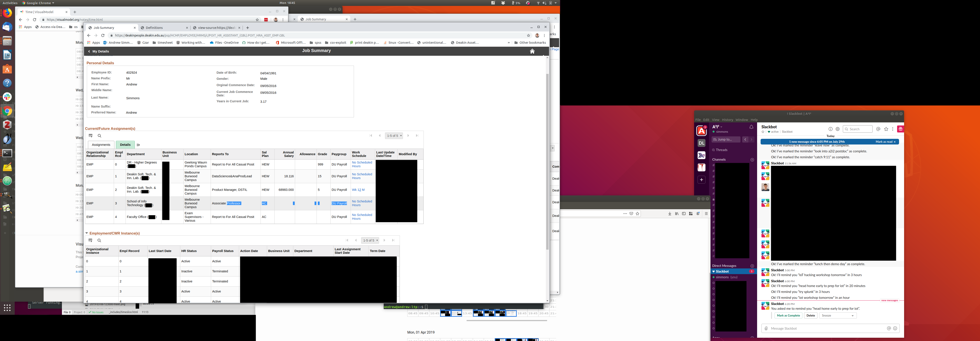The image size is (980, 341).
Task: Open the 1-5 of 5 dropdown in Assignments
Action: [394, 136]
